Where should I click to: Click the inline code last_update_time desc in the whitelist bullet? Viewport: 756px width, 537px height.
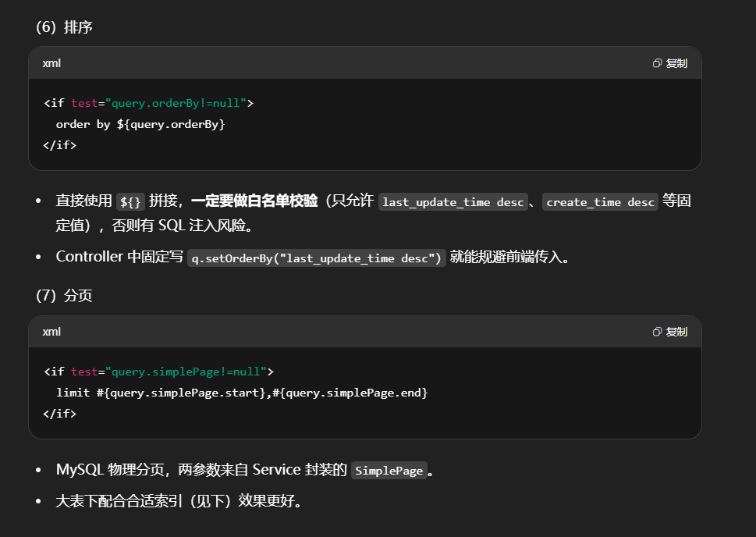click(453, 202)
